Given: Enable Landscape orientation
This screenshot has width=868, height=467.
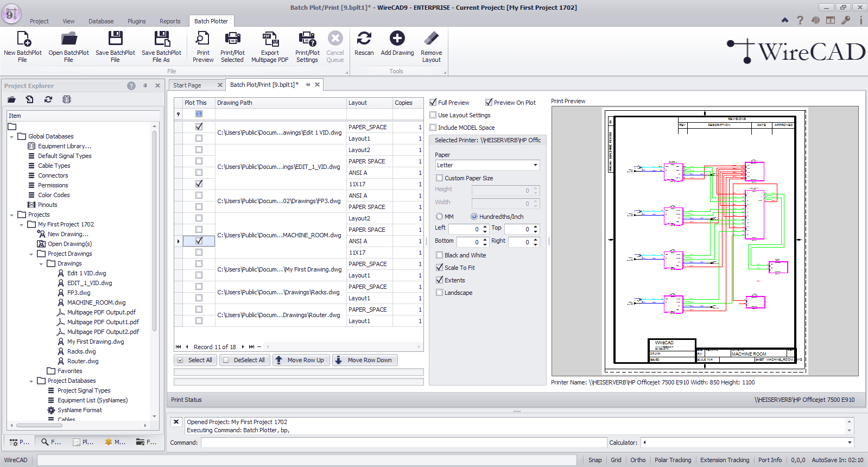Looking at the screenshot, I should point(440,293).
